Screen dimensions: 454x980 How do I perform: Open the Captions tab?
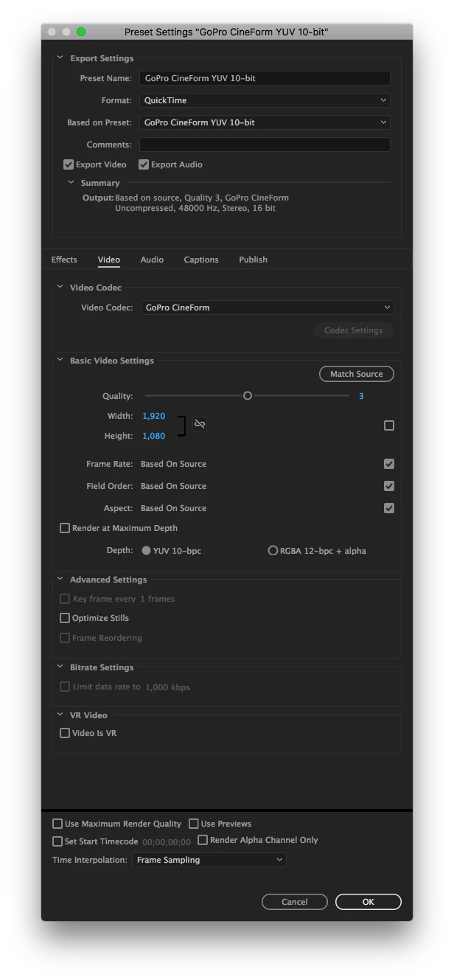pos(201,260)
